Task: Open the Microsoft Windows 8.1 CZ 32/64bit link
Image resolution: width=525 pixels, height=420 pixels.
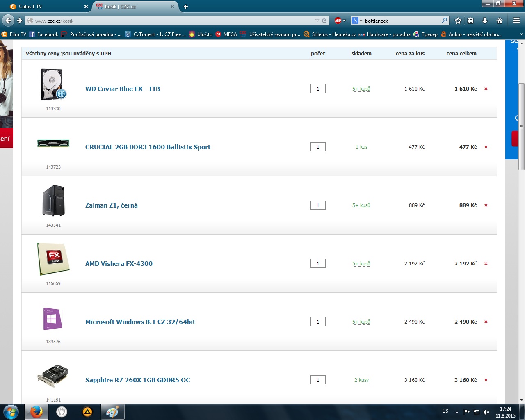Action: (x=140, y=322)
